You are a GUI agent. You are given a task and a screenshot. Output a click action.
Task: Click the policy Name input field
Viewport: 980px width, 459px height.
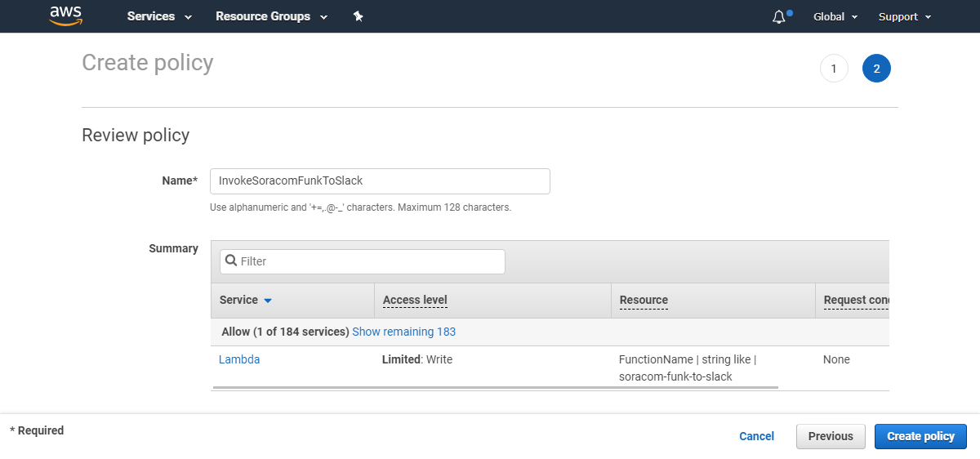(380, 180)
